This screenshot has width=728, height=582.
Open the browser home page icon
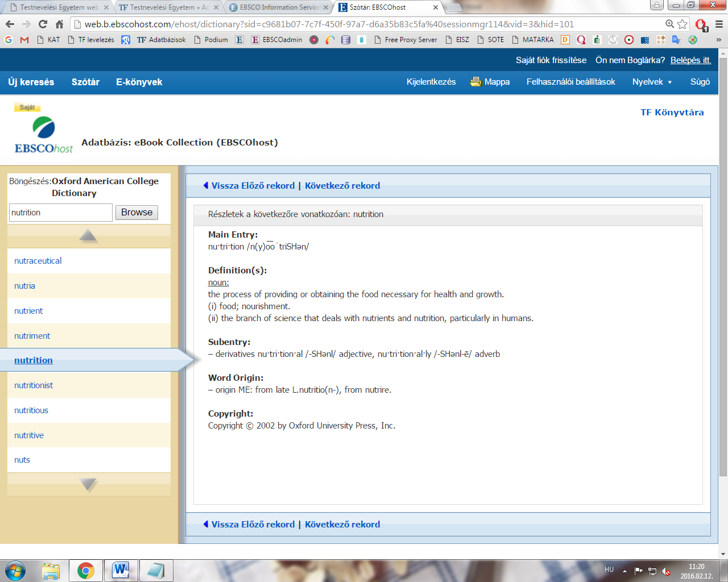point(59,24)
